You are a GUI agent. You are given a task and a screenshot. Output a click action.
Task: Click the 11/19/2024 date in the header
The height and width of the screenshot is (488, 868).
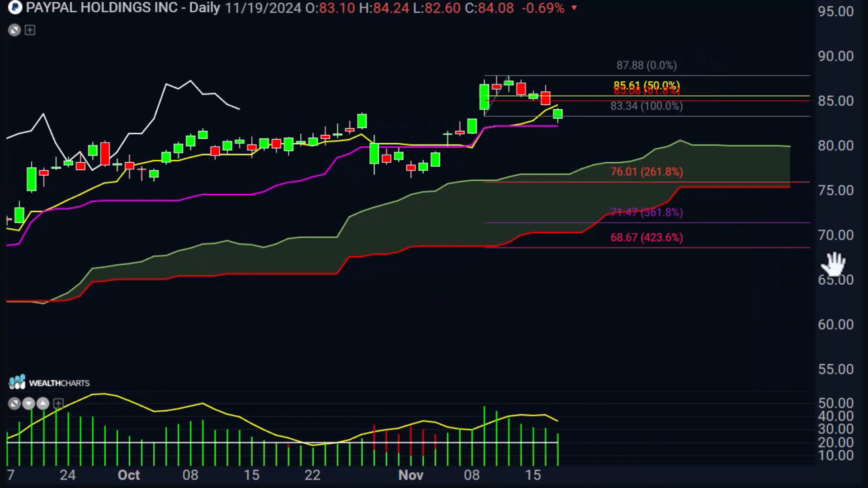(x=263, y=8)
